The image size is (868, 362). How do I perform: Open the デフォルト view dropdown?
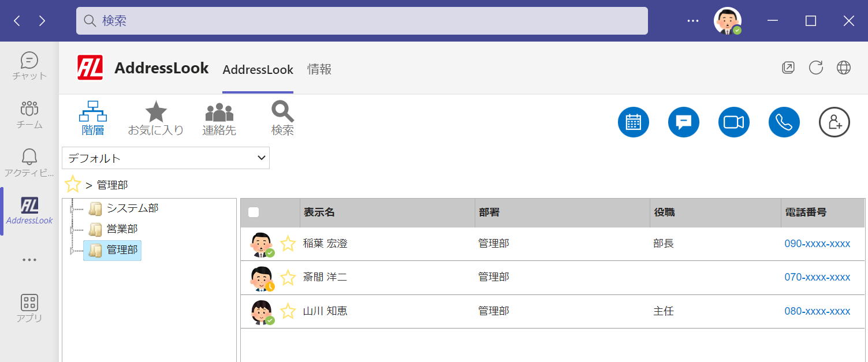click(x=165, y=158)
